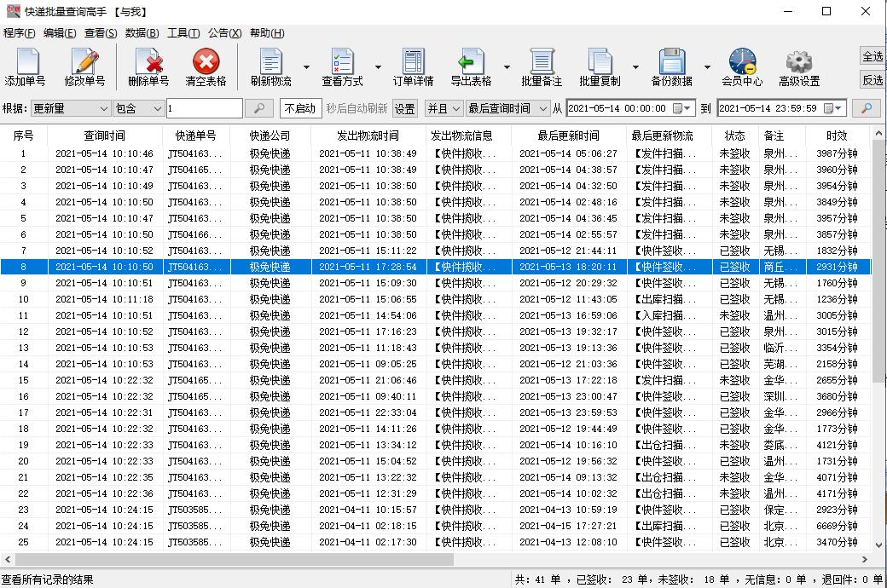Sort by the 查询时间 column header

pyautogui.click(x=105, y=135)
